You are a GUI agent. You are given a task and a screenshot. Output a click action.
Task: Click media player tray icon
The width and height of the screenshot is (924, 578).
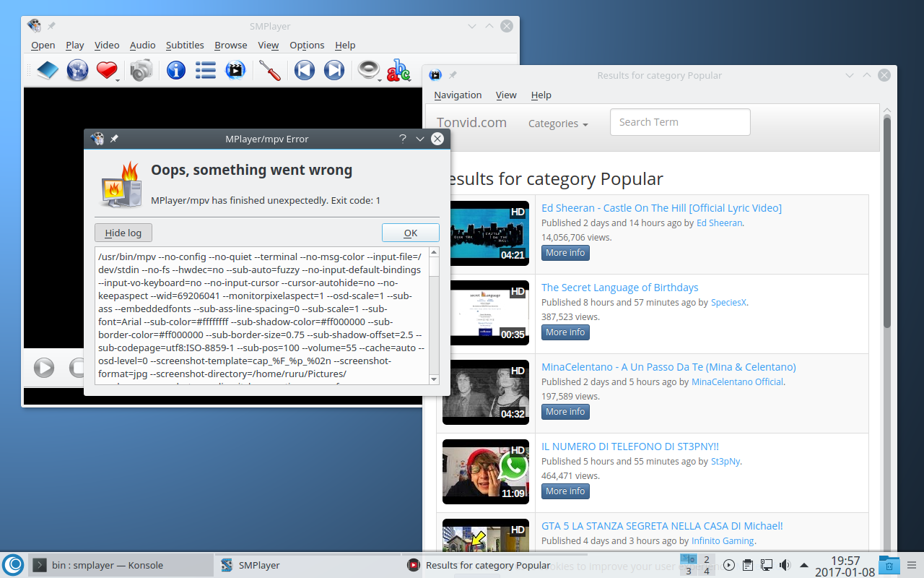[x=729, y=565]
